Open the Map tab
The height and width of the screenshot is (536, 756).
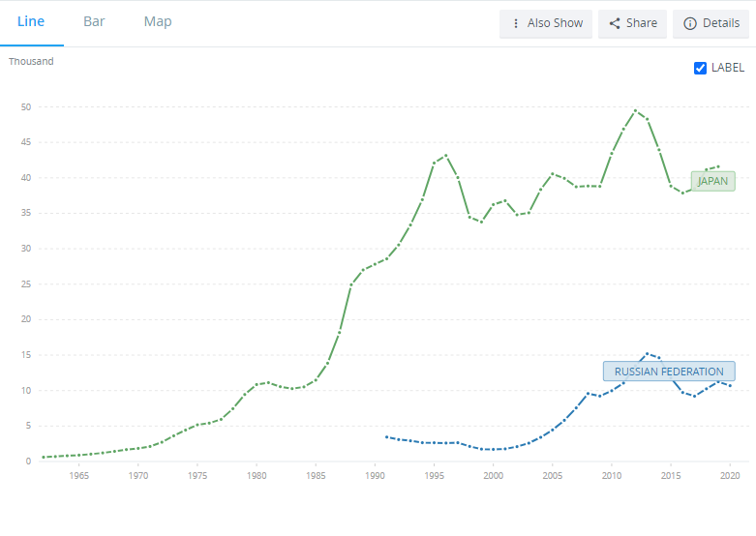click(x=158, y=21)
